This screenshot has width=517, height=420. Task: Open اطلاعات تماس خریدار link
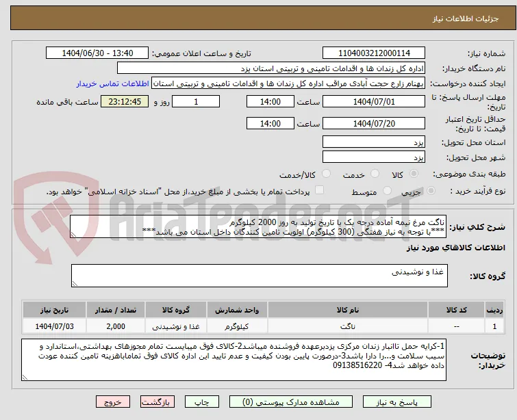click(x=113, y=83)
